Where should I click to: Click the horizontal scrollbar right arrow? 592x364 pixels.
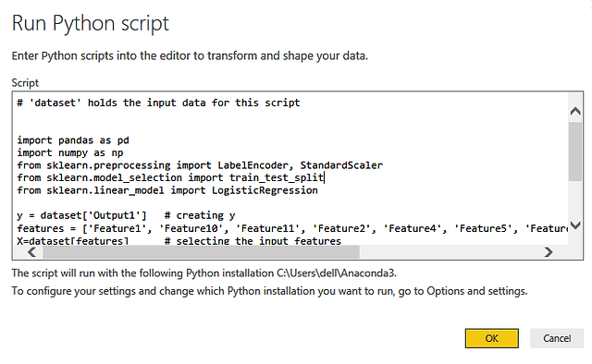(549, 252)
